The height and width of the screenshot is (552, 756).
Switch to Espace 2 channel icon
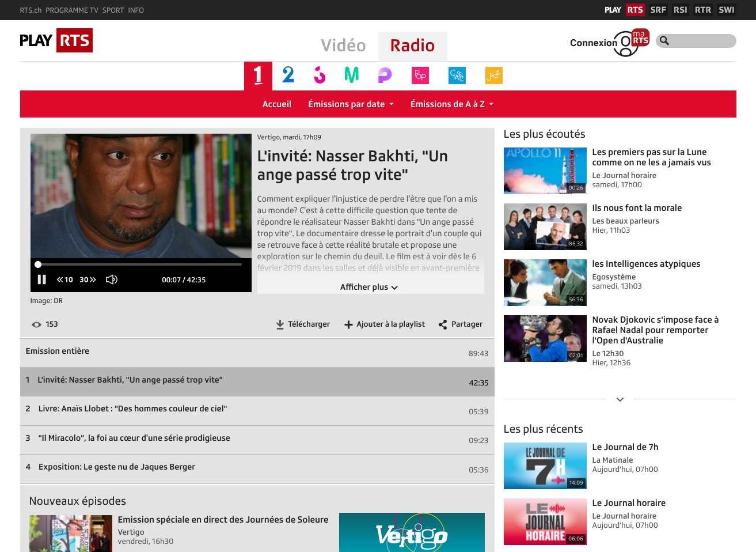[288, 75]
